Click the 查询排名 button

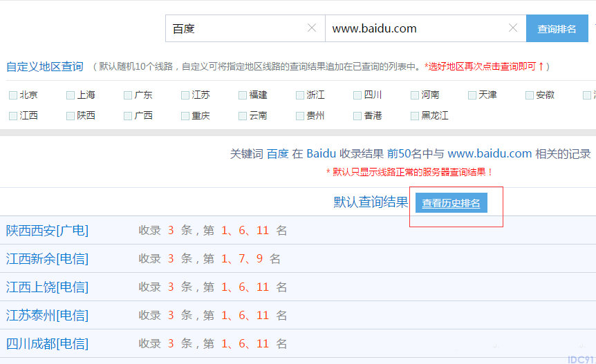tap(557, 28)
